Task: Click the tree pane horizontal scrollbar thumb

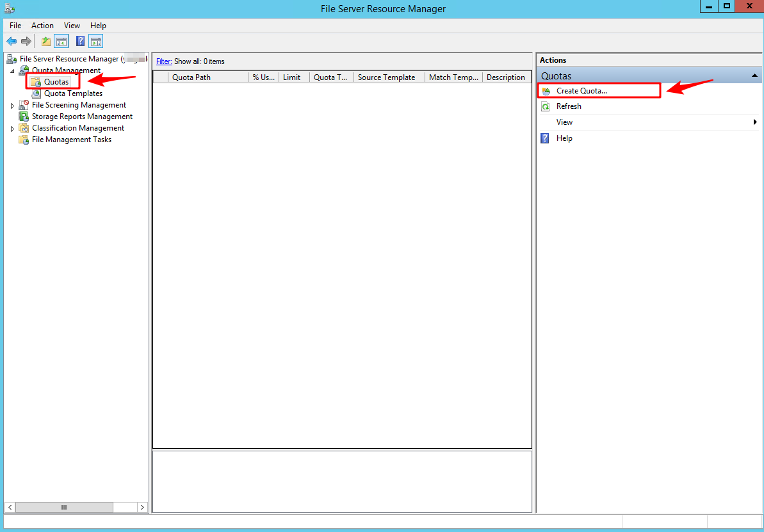Action: pyautogui.click(x=64, y=507)
